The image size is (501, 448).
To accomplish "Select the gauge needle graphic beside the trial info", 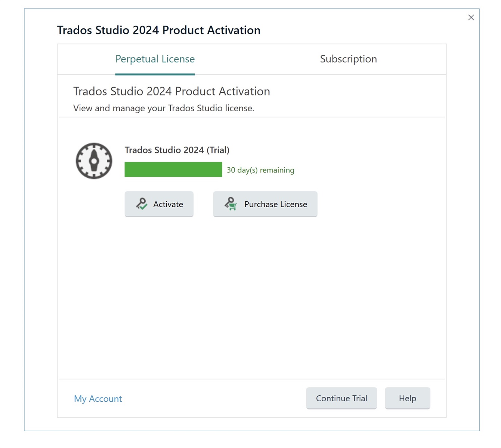I will tap(94, 160).
